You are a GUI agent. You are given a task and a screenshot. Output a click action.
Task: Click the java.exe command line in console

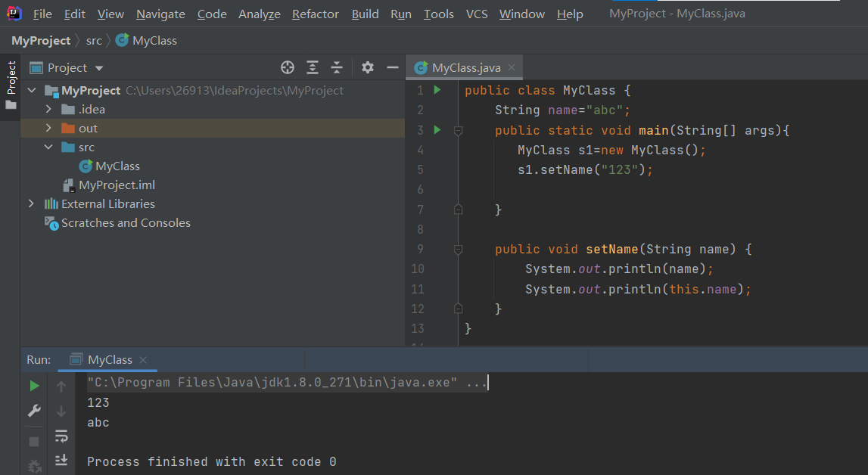[287, 382]
